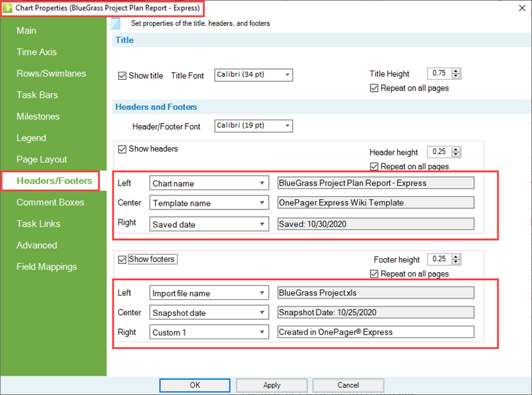Open footer Center Snapshot date dropdown
The height and width of the screenshot is (395, 532).
(209, 313)
